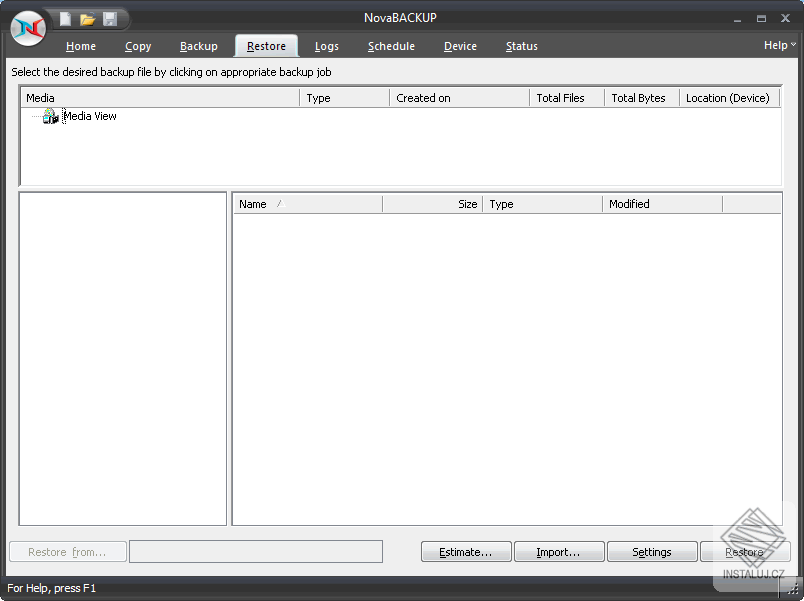Sort by Type column in media list
Image resolution: width=804 pixels, height=601 pixels.
coord(345,98)
